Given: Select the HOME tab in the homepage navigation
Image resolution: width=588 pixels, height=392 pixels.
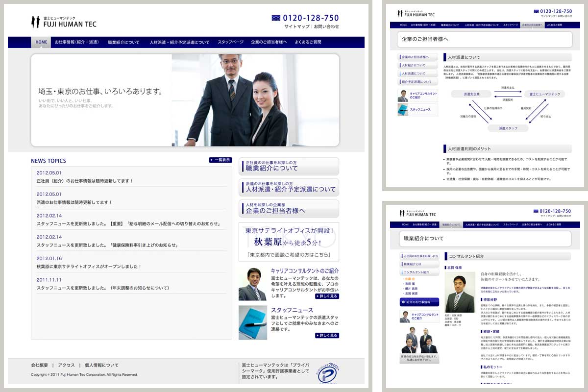Looking at the screenshot, I should [x=41, y=42].
